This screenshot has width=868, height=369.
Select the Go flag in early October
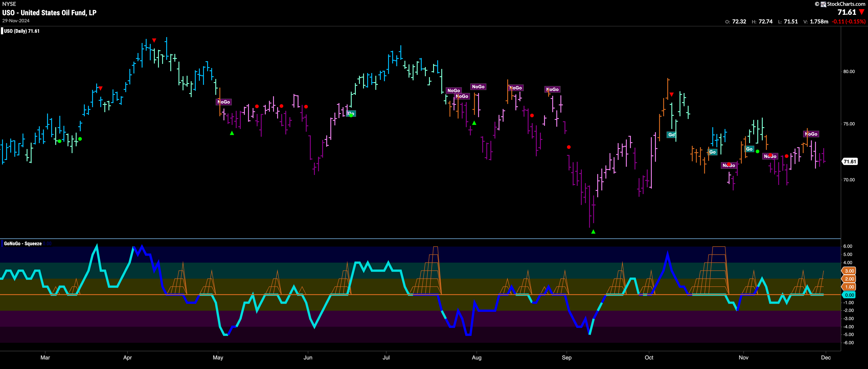click(672, 135)
